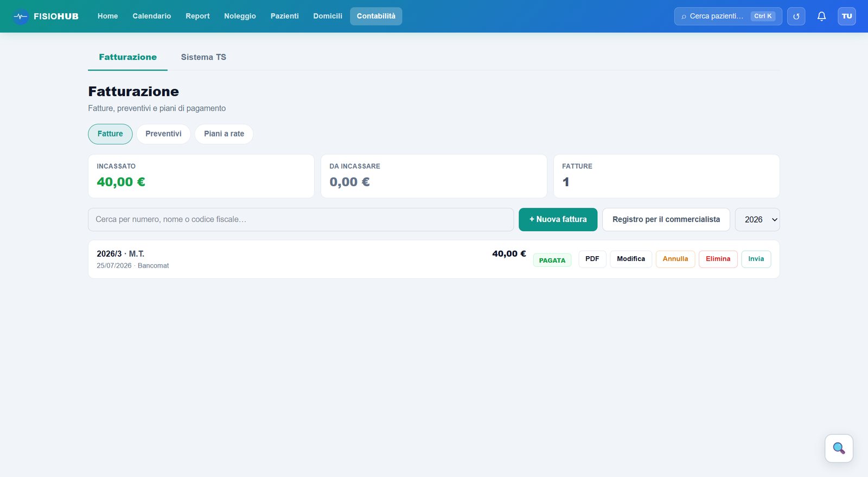Open the Home menu item
This screenshot has height=477, width=868.
pos(107,16)
